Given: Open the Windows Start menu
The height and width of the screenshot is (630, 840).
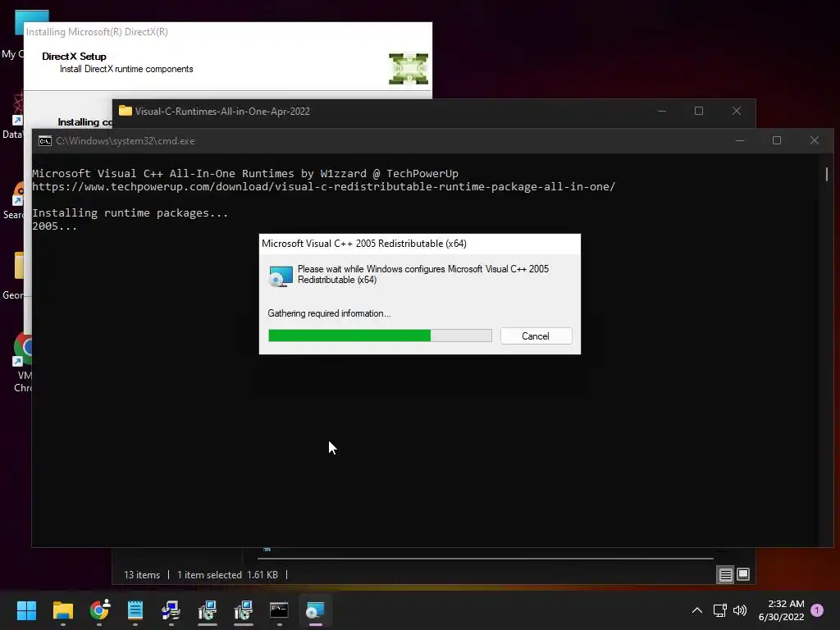Looking at the screenshot, I should coord(26,610).
